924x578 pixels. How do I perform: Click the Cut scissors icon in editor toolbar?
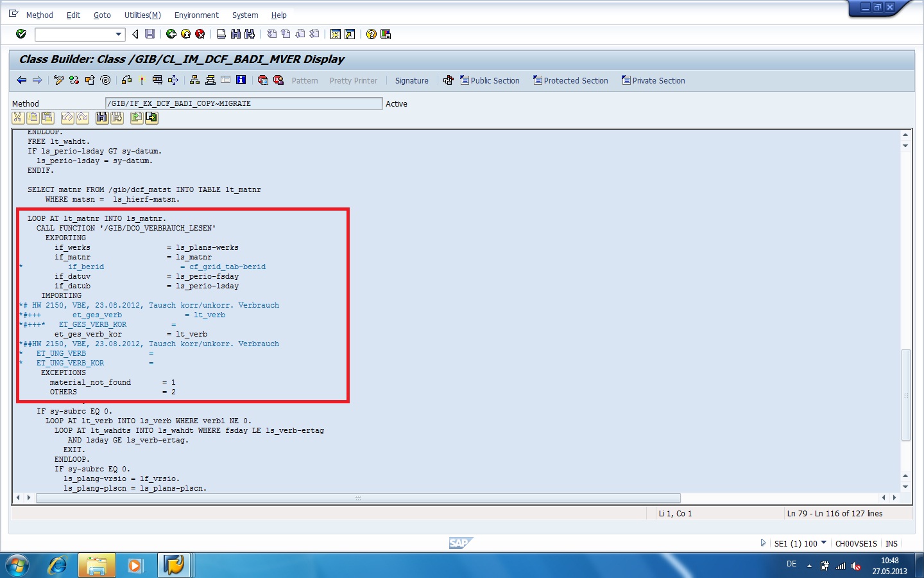click(x=18, y=118)
